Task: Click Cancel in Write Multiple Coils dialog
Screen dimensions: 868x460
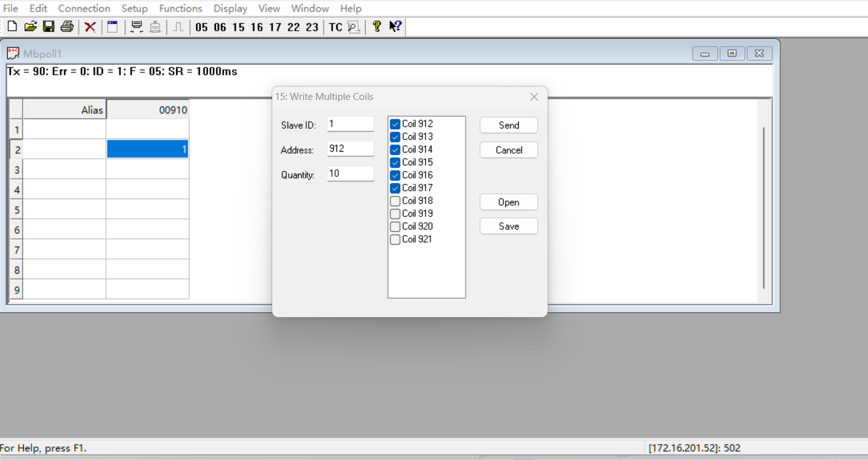Action: coord(509,150)
